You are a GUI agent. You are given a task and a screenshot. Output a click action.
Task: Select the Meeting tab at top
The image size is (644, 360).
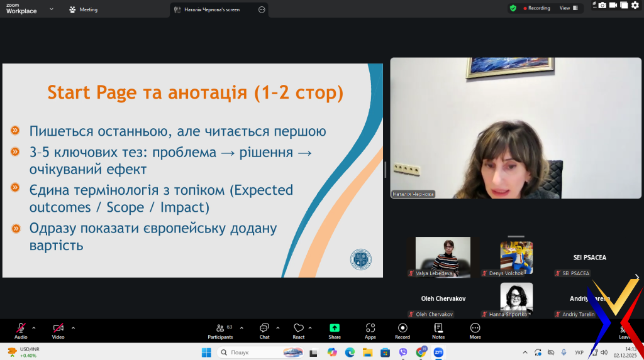coord(84,9)
